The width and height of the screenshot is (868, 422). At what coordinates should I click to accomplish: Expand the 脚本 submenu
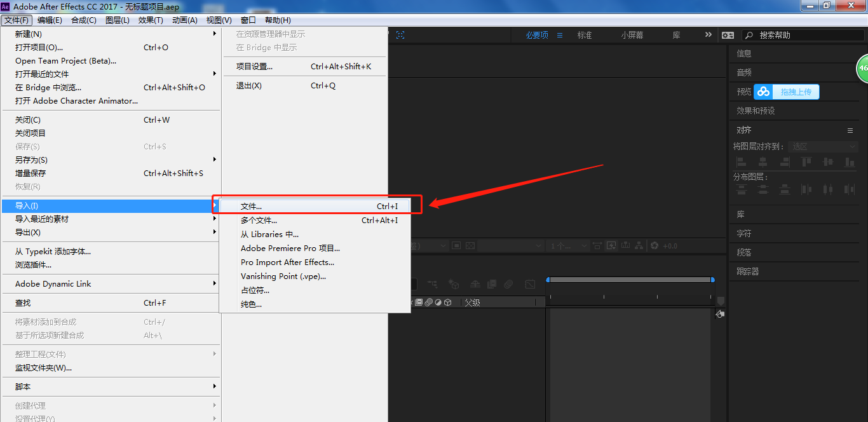(x=111, y=387)
